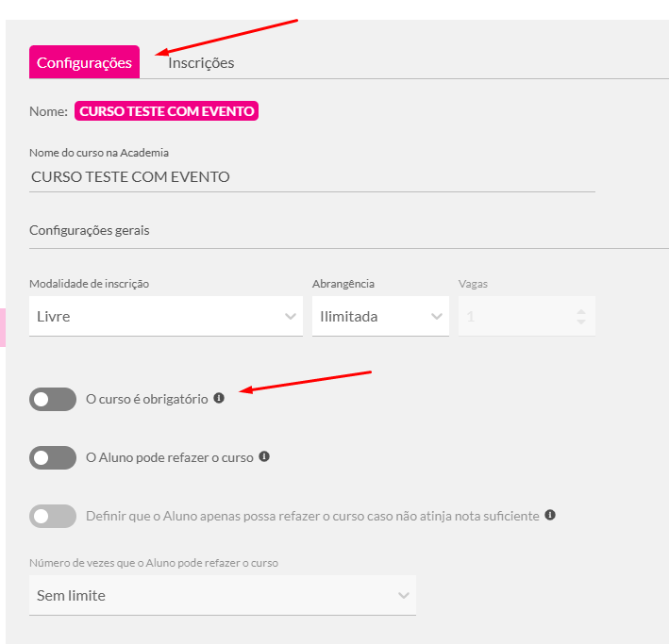Image resolution: width=669 pixels, height=644 pixels.
Task: Enable O Aluno pode refazer o curso switch
Action: (x=53, y=457)
